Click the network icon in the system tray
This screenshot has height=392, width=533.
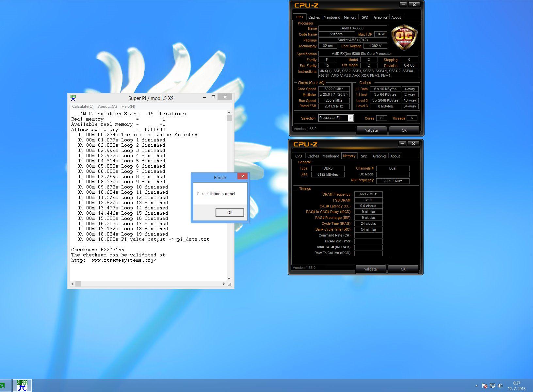493,386
